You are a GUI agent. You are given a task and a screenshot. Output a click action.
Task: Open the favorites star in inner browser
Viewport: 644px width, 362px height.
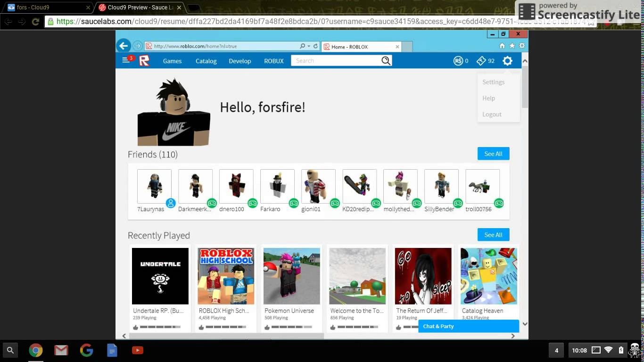coord(512,46)
